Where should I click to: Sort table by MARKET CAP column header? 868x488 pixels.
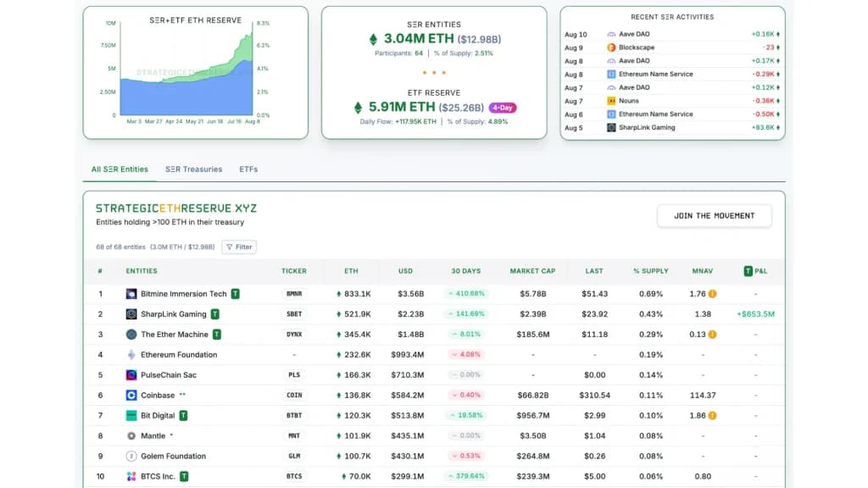(532, 271)
